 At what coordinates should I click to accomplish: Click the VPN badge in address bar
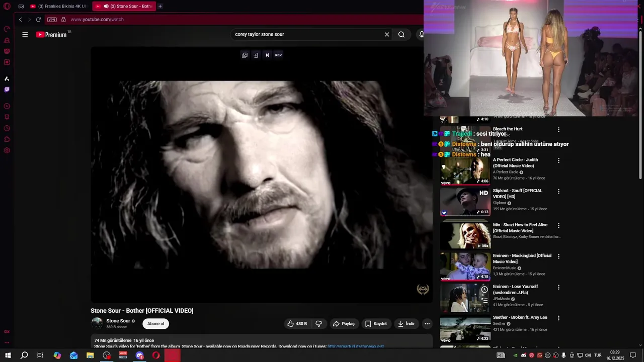[52, 20]
